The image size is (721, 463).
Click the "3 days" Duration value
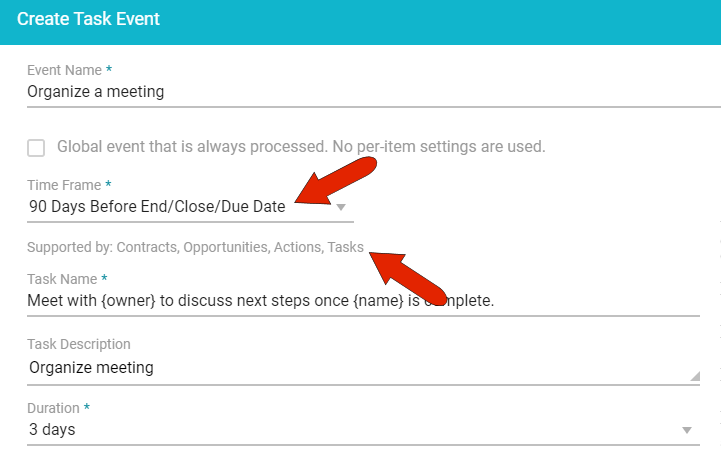52,430
